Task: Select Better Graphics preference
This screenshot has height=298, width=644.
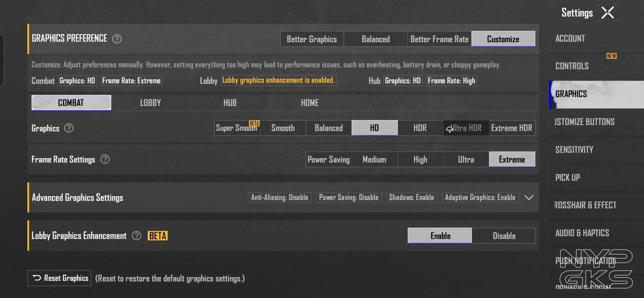Action: point(312,39)
